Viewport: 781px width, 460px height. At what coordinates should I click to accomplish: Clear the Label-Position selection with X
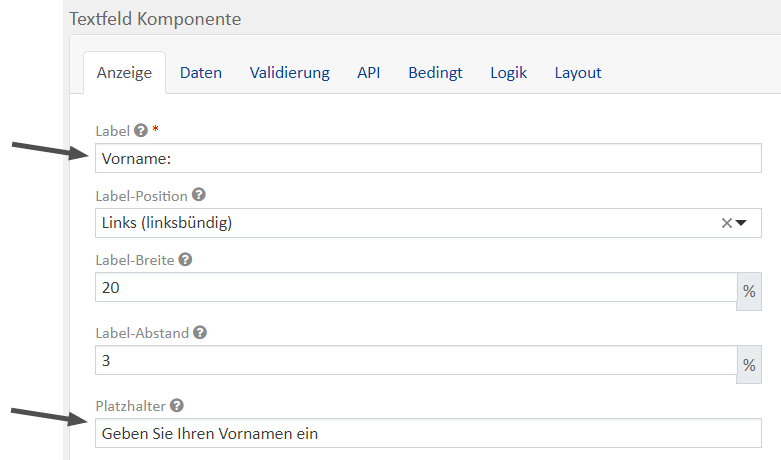point(727,223)
